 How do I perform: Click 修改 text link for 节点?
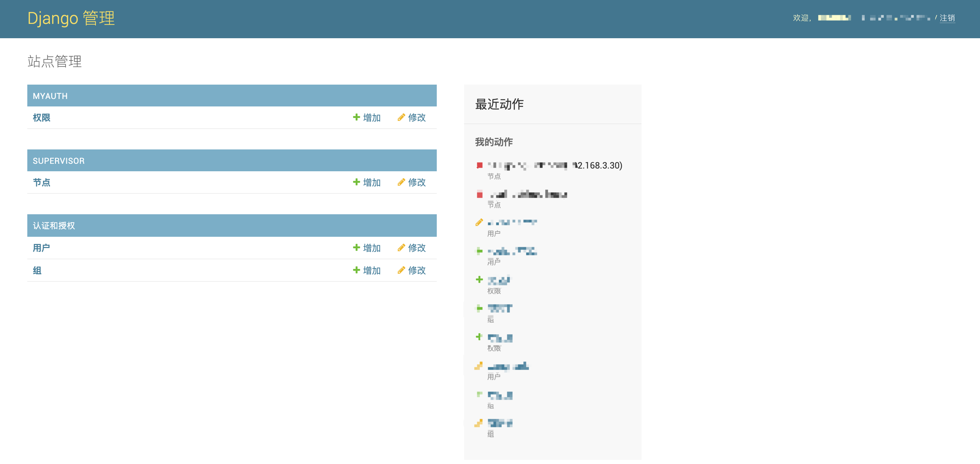(x=417, y=183)
